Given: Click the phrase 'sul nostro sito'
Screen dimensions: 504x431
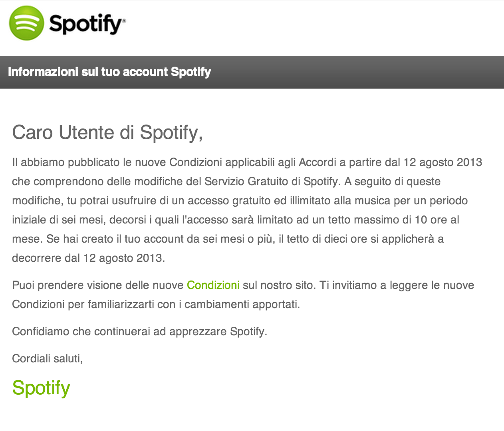Looking at the screenshot, I should [x=279, y=285].
